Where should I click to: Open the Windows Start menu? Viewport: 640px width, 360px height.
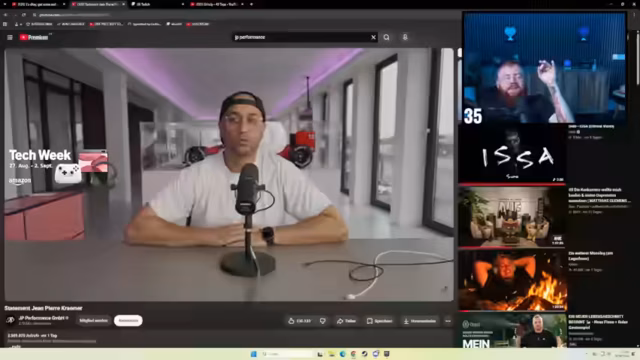tap(253, 354)
